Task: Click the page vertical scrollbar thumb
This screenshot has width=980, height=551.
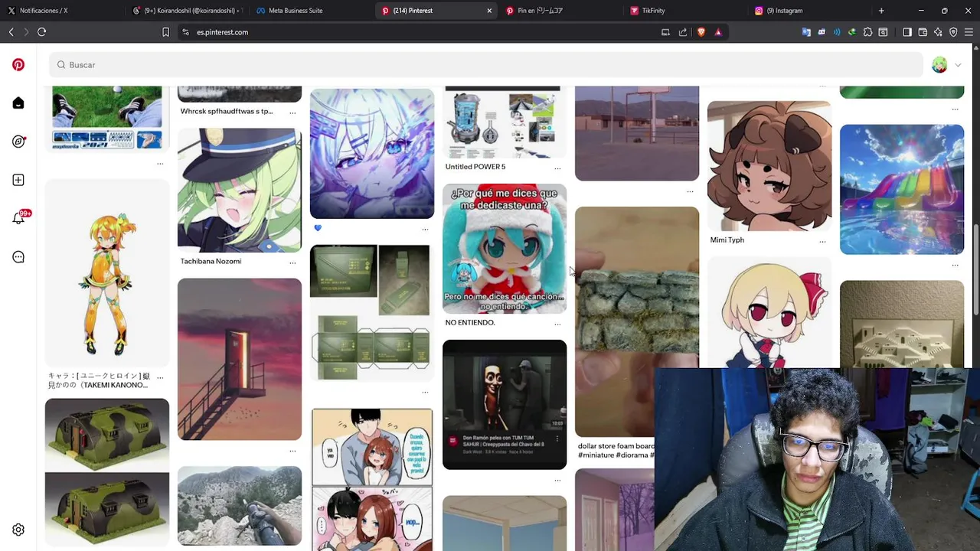Action: 975,269
